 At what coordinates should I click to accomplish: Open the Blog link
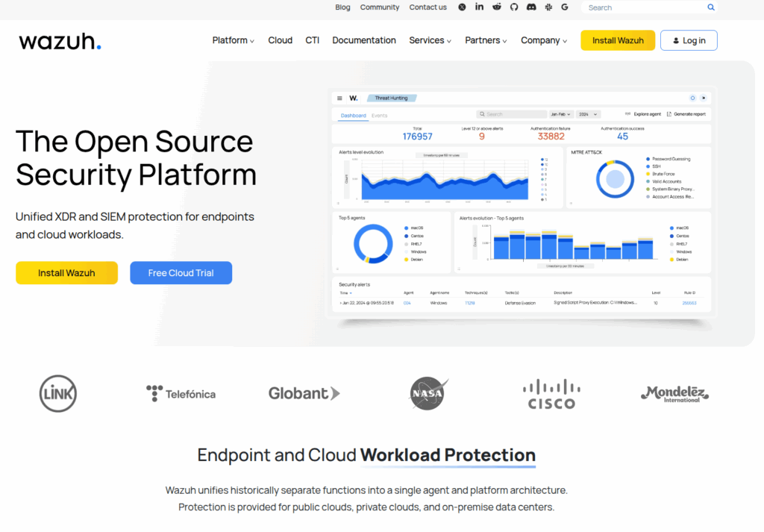point(342,7)
